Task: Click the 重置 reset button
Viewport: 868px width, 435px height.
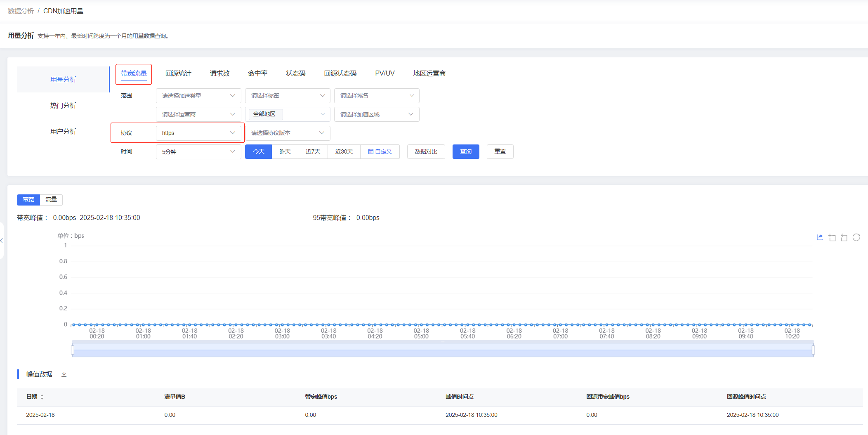Action: click(x=500, y=151)
